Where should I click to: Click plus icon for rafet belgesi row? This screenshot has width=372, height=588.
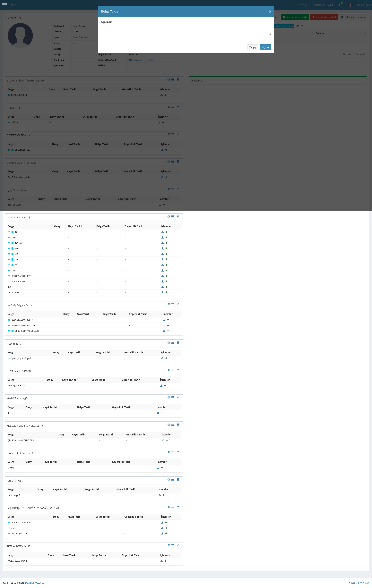pos(164,495)
